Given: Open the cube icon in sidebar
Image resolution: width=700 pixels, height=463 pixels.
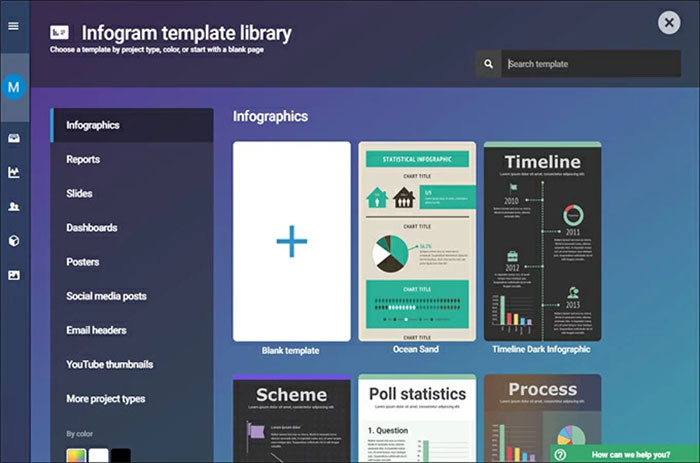Looking at the screenshot, I should [x=14, y=241].
